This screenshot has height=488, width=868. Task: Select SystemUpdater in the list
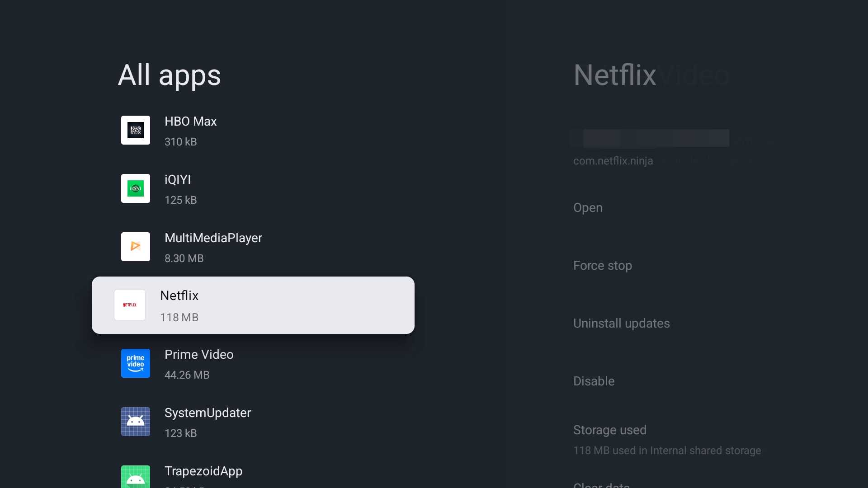[253, 422]
